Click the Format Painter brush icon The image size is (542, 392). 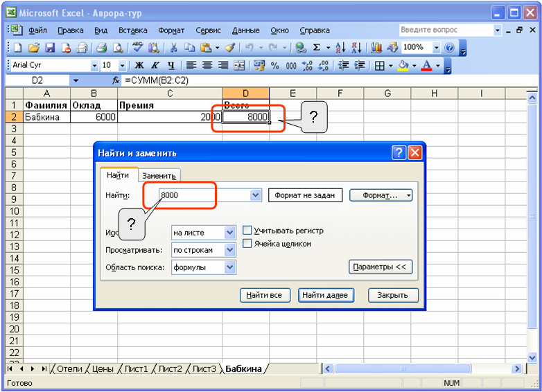tap(230, 48)
